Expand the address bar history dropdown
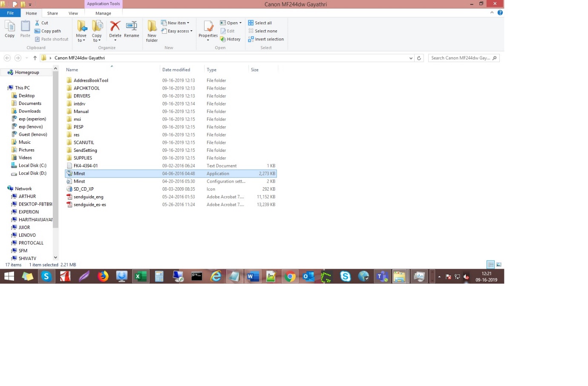Screen dimensions: 588x386 (411, 58)
